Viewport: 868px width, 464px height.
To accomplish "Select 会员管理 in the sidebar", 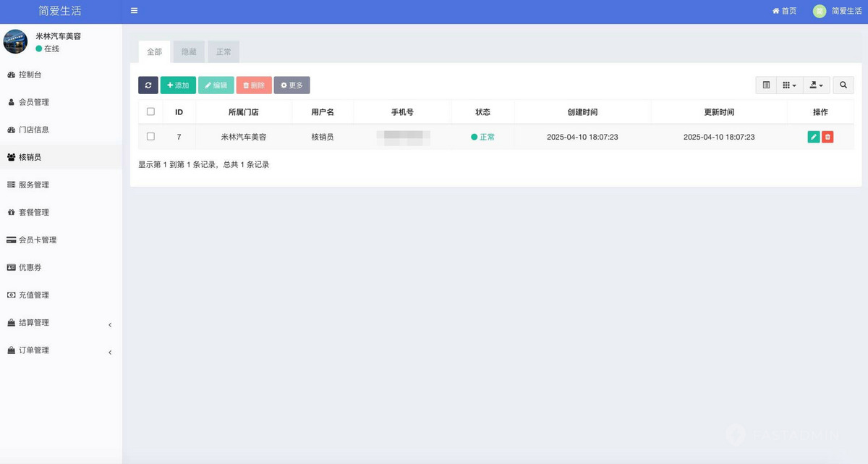I will 35,102.
